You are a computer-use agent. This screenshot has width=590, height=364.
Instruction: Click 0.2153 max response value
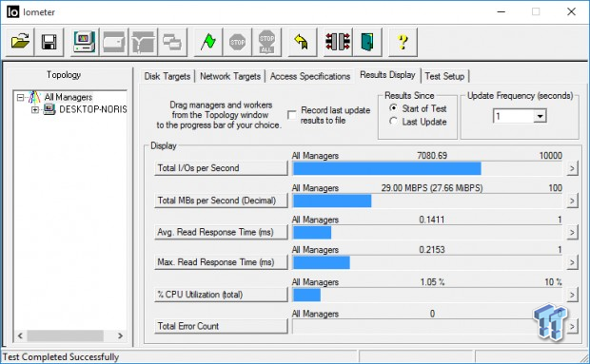tap(432, 250)
